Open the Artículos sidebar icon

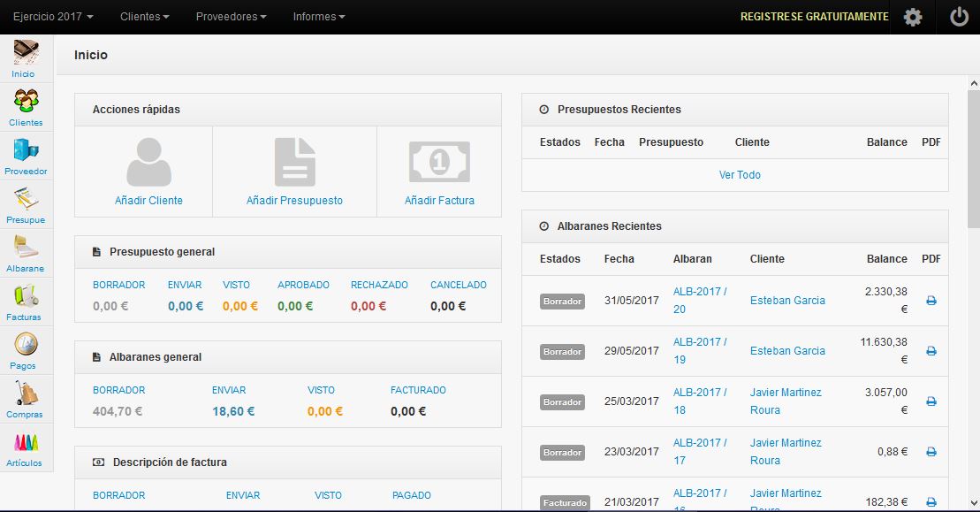[x=26, y=442]
